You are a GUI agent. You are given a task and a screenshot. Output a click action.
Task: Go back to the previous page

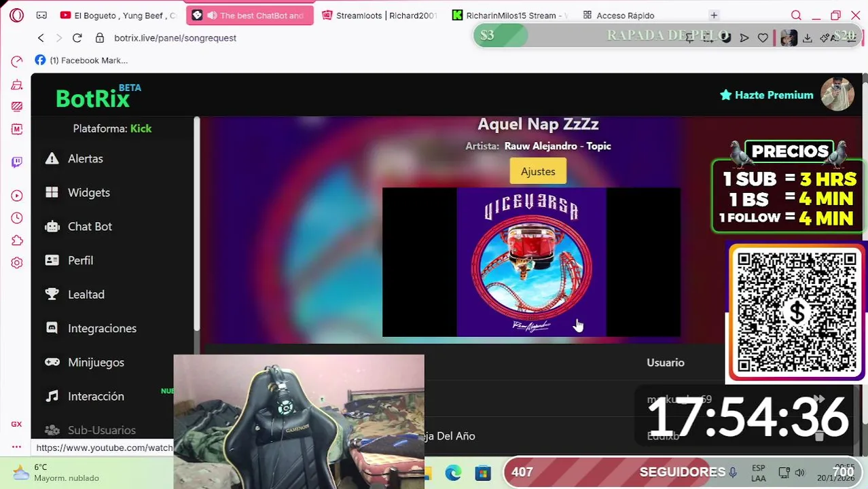(41, 38)
